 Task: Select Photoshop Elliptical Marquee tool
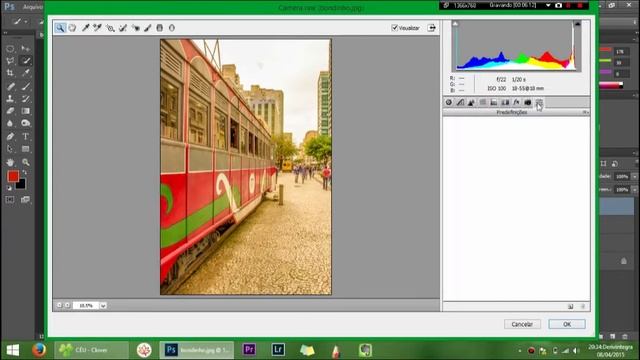[x=10, y=49]
